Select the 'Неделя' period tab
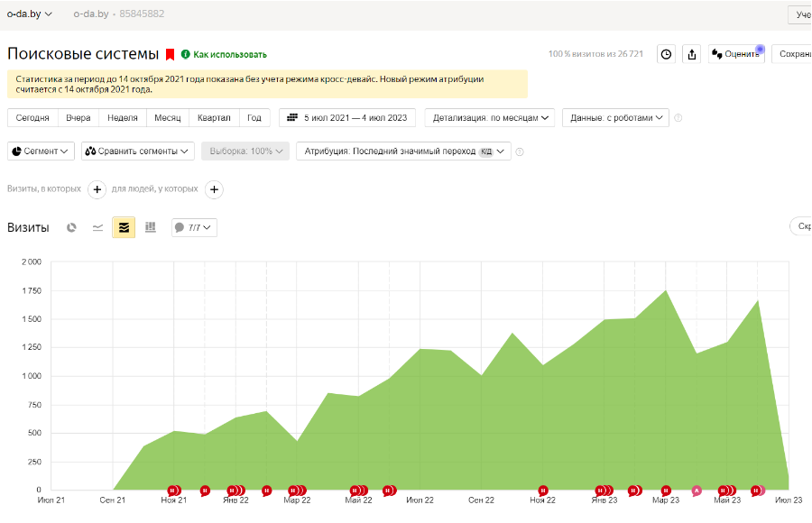The width and height of the screenshot is (812, 523). pyautogui.click(x=123, y=117)
